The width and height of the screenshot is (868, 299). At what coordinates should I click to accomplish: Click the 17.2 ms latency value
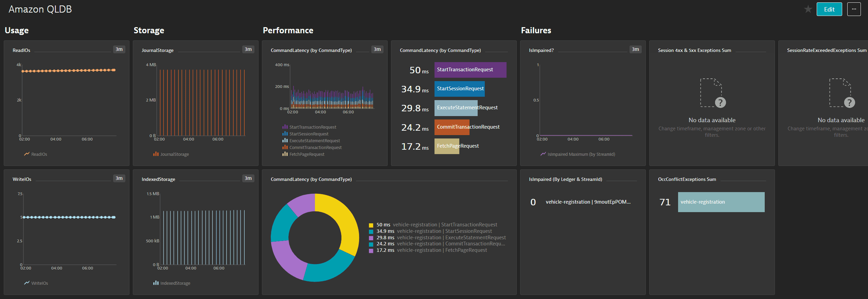pos(415,147)
